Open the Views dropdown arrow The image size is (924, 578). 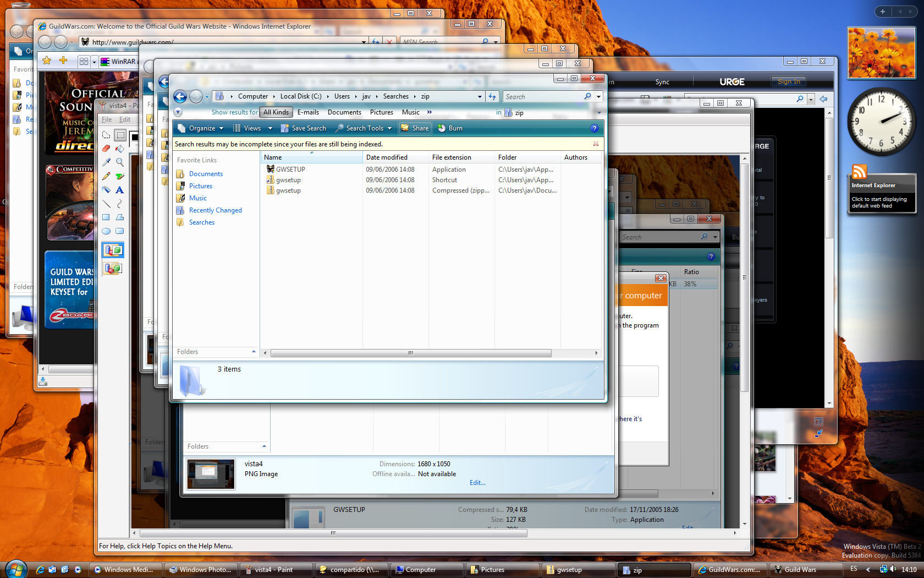(x=270, y=128)
